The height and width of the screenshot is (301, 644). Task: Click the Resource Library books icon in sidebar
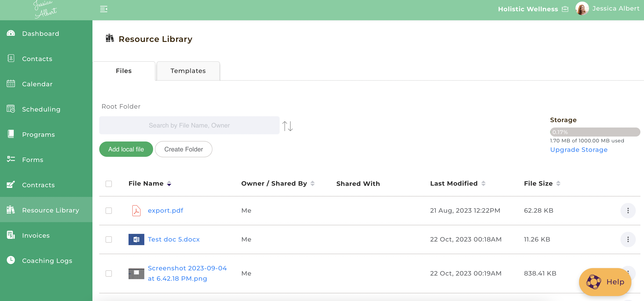[x=11, y=210]
